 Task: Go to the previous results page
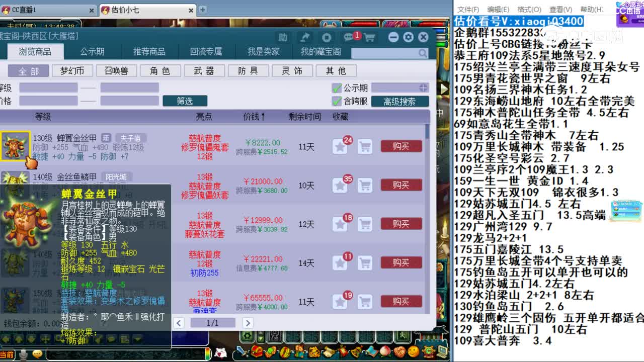pos(179,323)
